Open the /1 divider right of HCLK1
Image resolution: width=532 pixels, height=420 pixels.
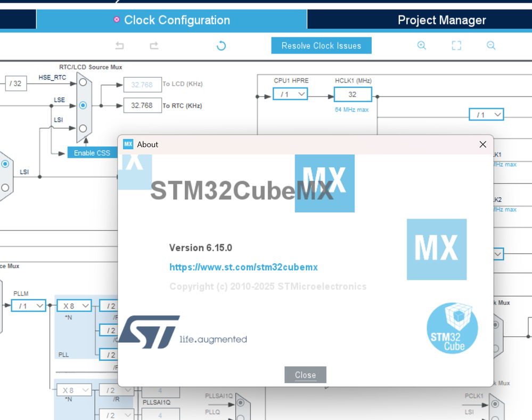[486, 115]
